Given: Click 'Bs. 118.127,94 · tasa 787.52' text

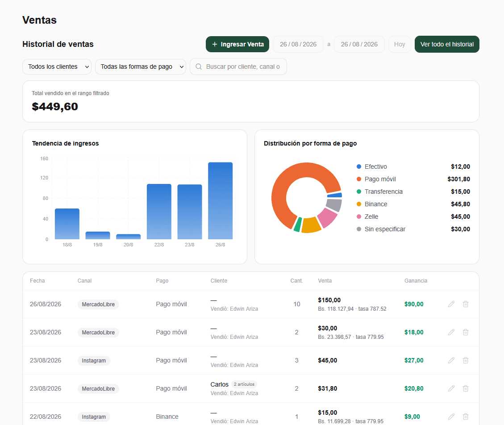Looking at the screenshot, I should tap(352, 309).
